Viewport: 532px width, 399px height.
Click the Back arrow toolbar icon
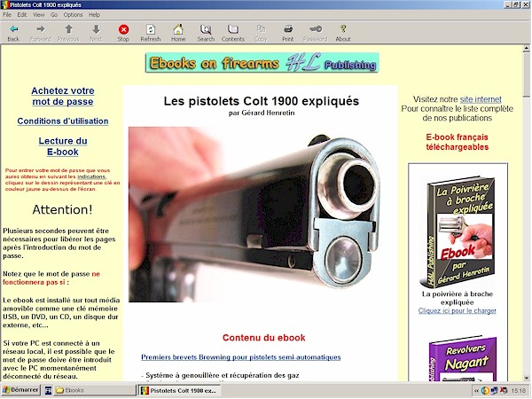pos(13,29)
